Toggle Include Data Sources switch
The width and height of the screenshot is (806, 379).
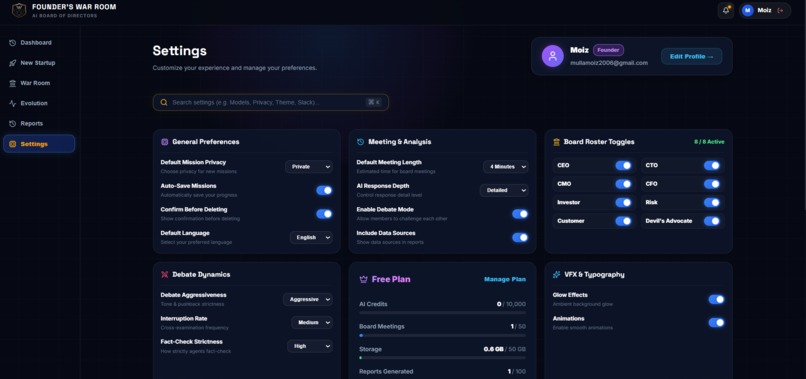tap(520, 238)
